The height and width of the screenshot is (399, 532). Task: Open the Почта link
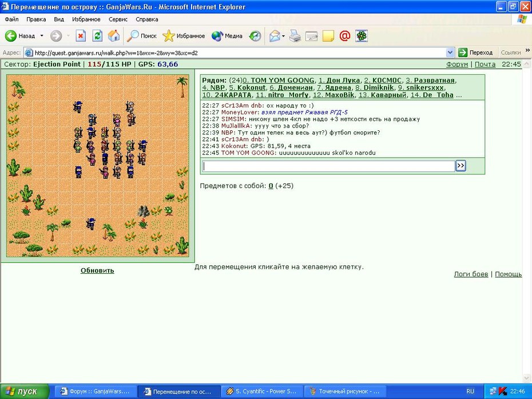485,64
